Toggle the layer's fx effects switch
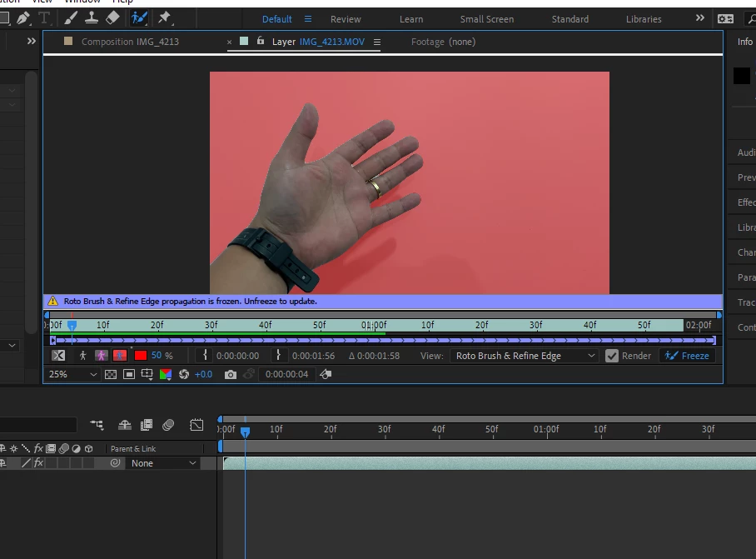Viewport: 756px width, 559px height. [38, 463]
